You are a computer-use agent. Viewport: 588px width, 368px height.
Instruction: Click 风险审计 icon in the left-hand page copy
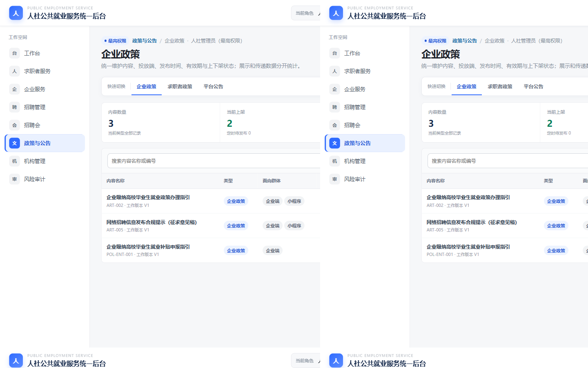[15, 179]
